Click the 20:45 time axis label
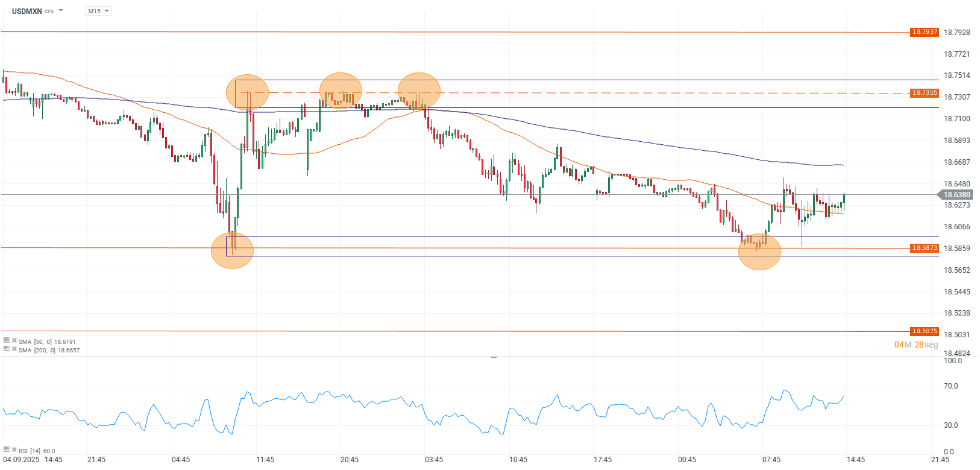The height and width of the screenshot is (470, 980). tap(350, 460)
